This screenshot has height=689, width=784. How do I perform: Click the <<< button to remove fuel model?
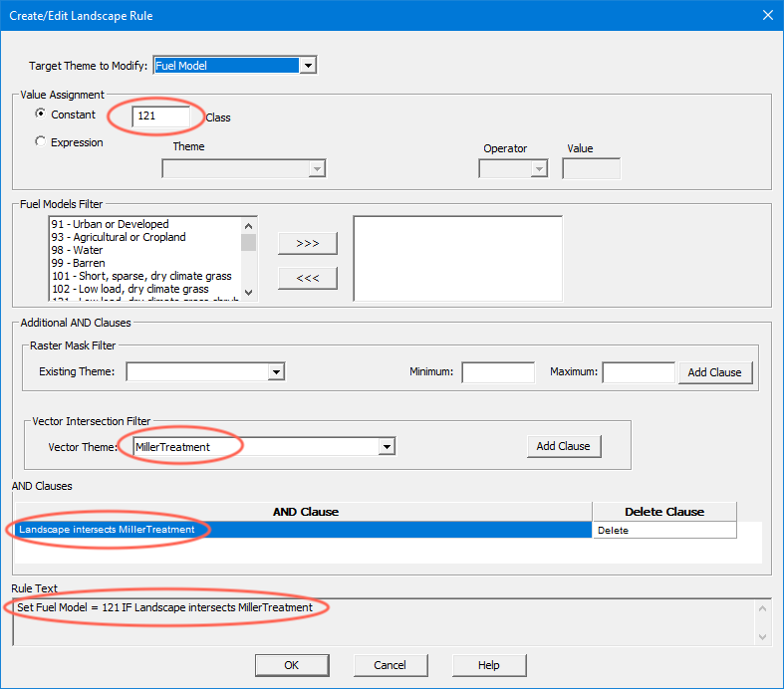click(x=308, y=279)
